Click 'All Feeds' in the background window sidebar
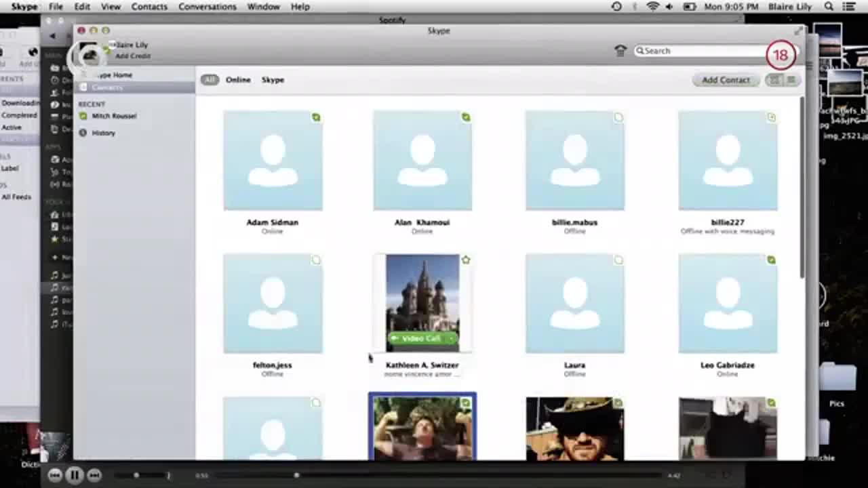The image size is (868, 488). click(16, 197)
